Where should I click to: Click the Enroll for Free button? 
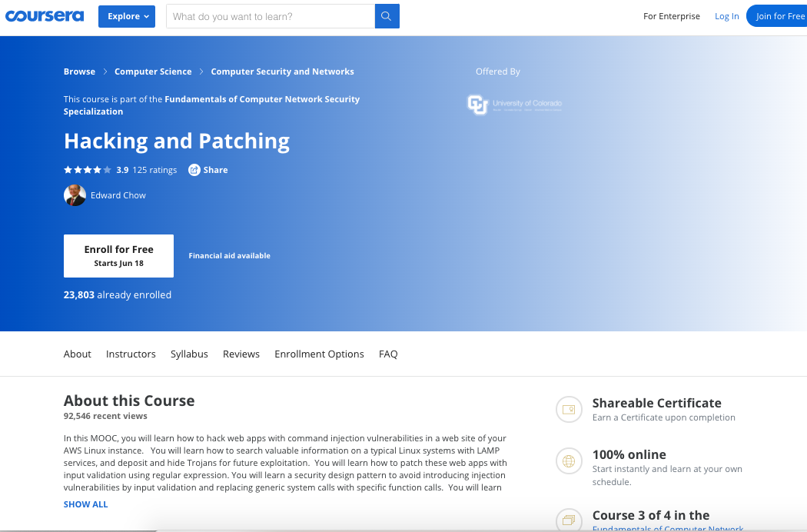[118, 256]
